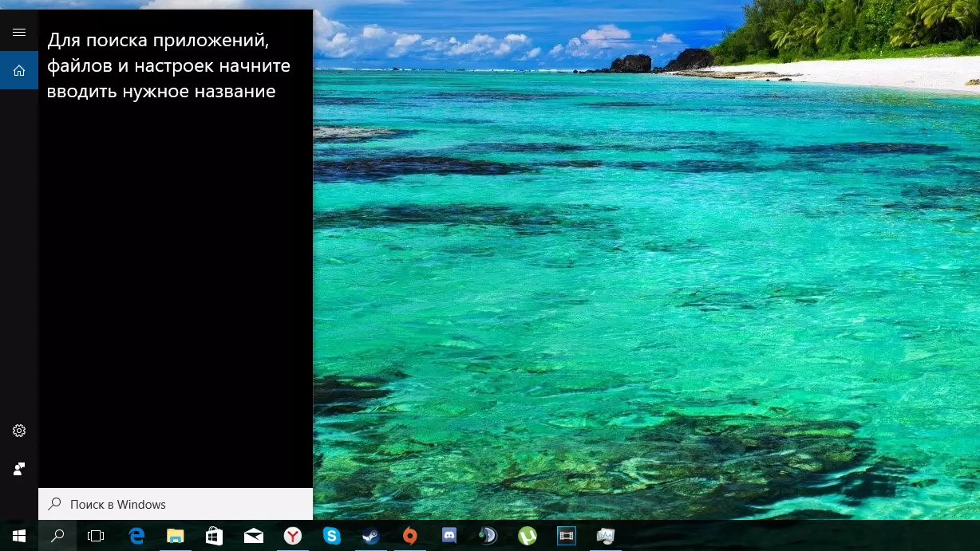Open the feedback icon in search sidebar

19,469
